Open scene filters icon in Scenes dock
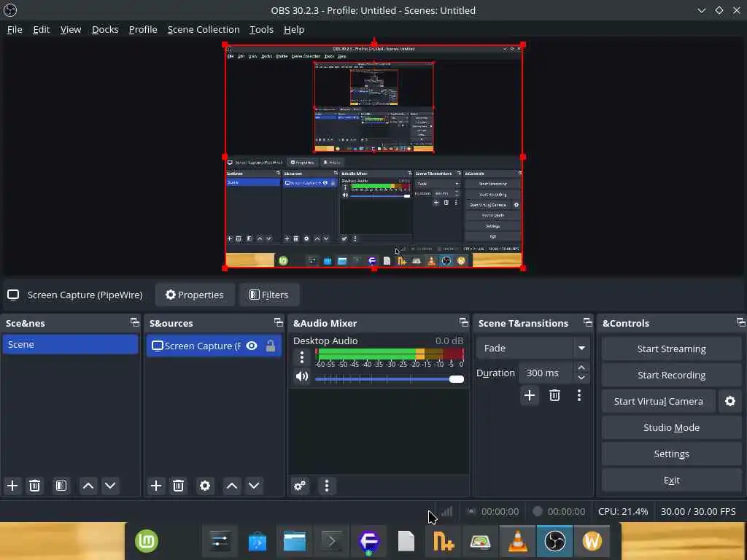 [61, 486]
